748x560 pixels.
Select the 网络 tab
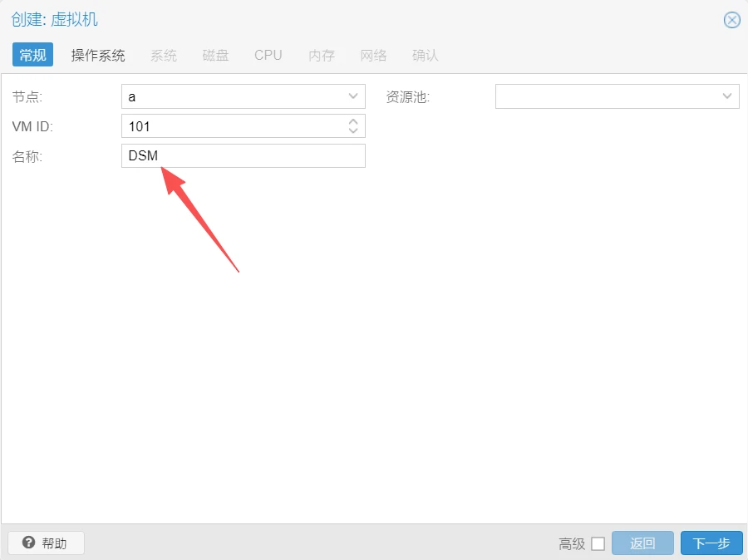coord(373,55)
